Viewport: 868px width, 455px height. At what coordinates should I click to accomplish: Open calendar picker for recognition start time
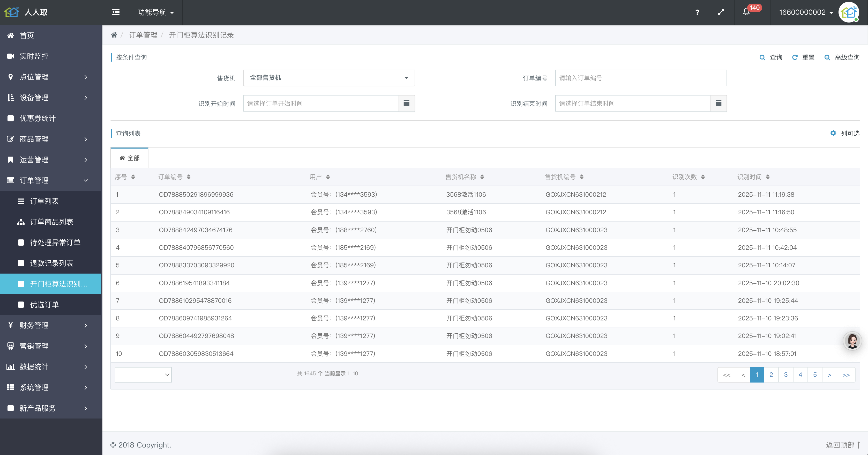[406, 103]
